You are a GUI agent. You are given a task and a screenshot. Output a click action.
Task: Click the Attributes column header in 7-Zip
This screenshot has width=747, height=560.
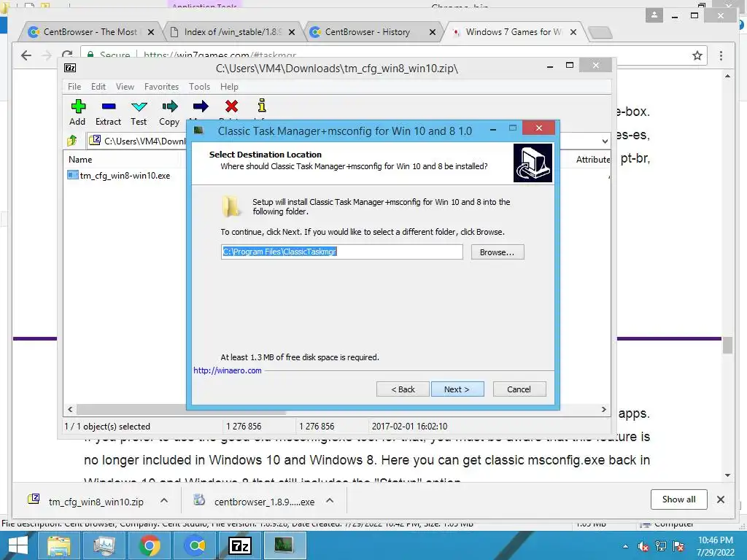[x=592, y=160]
